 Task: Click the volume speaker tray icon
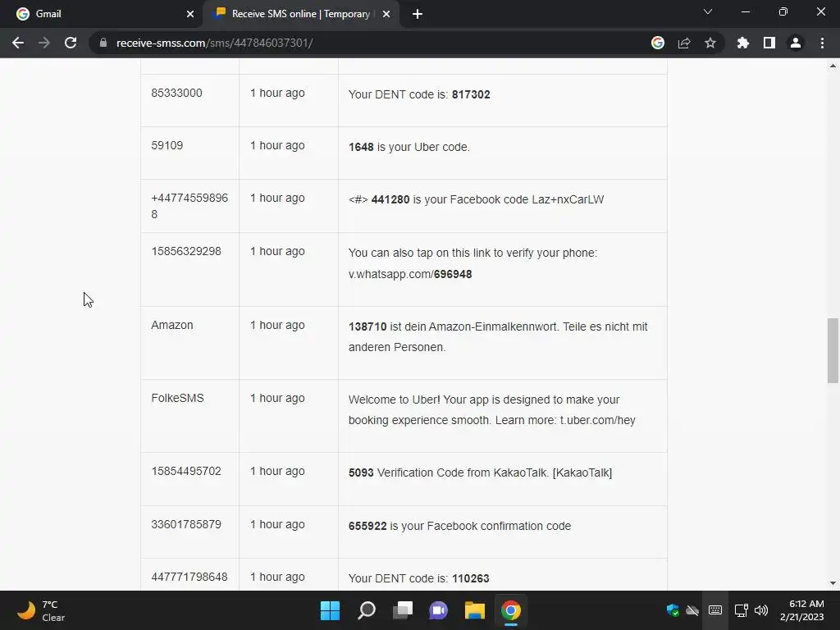[x=761, y=610]
